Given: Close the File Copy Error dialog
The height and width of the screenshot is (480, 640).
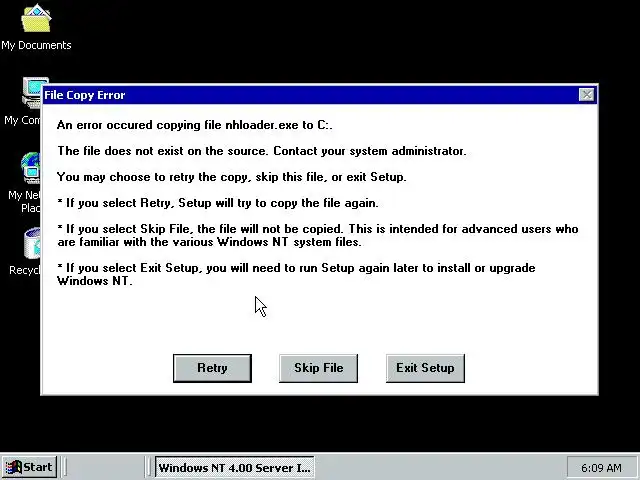Looking at the screenshot, I should tap(587, 95).
